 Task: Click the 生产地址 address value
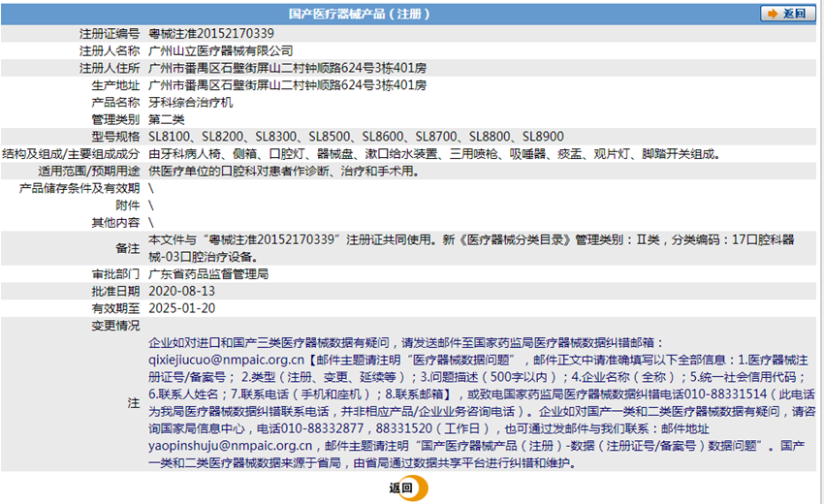(x=288, y=85)
